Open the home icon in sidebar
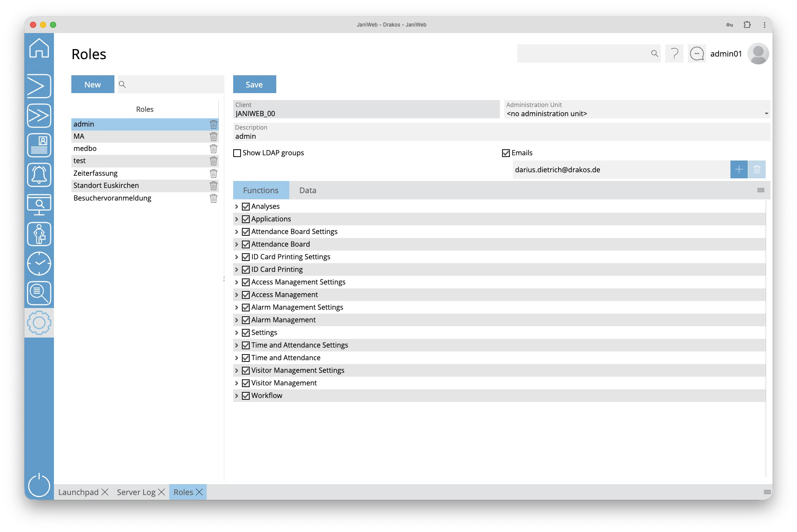 (x=39, y=48)
